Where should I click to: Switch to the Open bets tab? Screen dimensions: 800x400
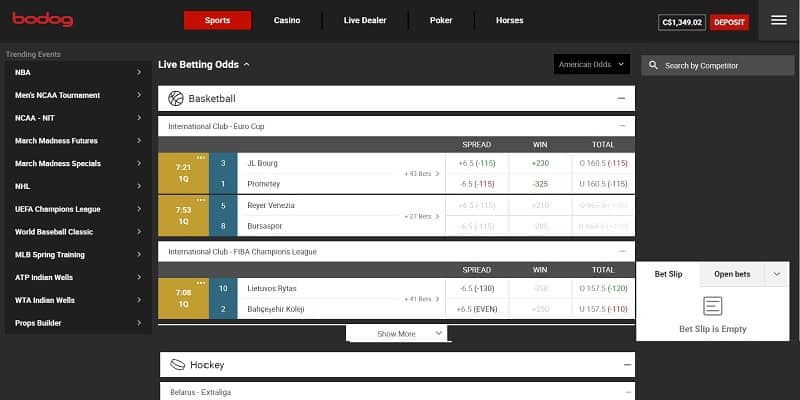732,274
